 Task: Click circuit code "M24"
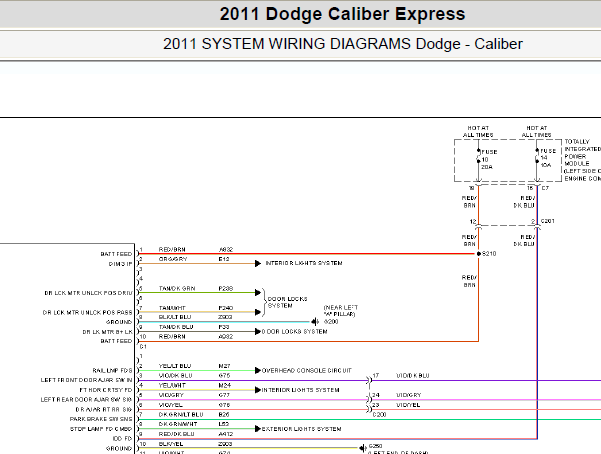224,385
